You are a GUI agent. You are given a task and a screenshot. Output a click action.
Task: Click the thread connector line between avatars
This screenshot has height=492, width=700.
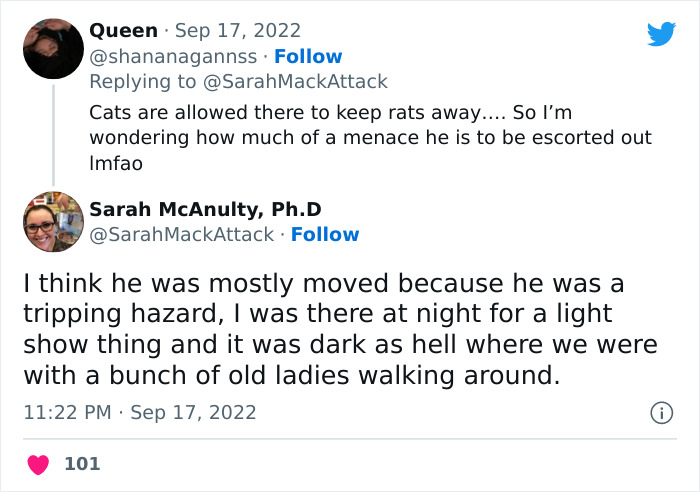(x=53, y=135)
